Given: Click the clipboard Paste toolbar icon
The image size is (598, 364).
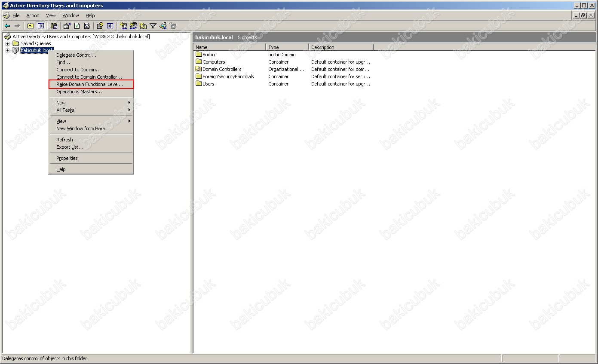Looking at the screenshot, I should (54, 26).
